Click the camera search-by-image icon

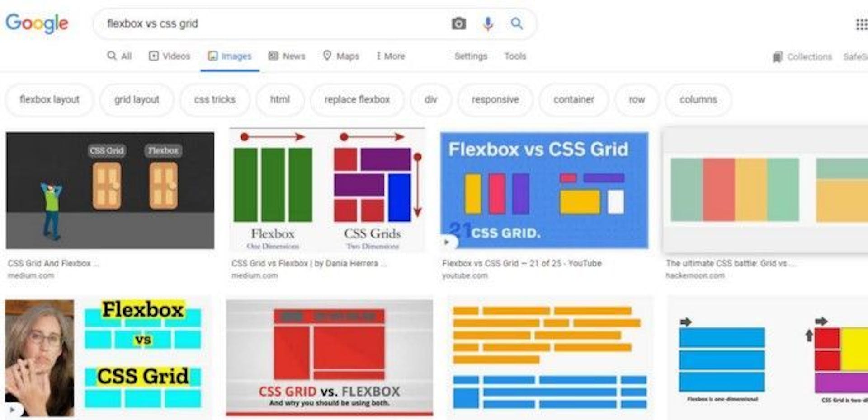tap(458, 23)
